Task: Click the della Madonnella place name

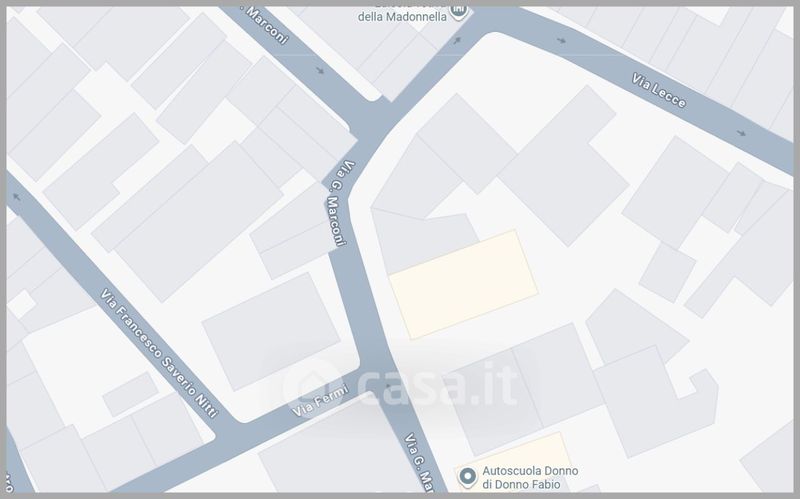Action: (402, 16)
